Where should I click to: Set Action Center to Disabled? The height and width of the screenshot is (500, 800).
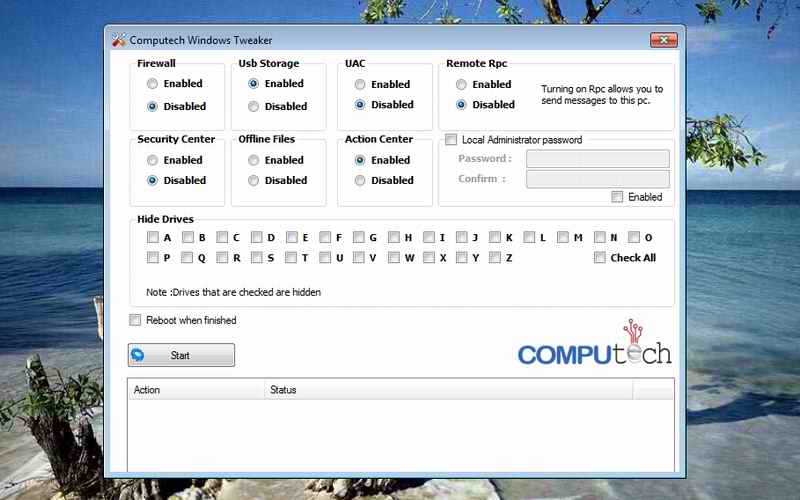pyautogui.click(x=360, y=181)
